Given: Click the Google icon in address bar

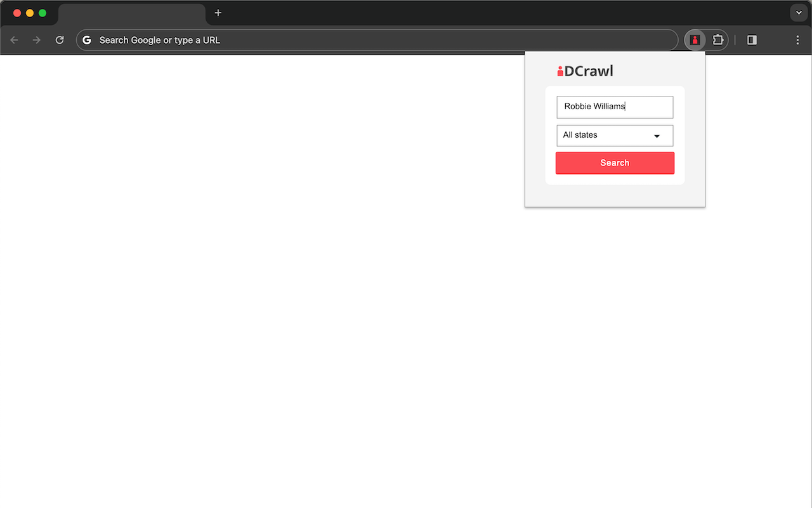Looking at the screenshot, I should point(87,40).
